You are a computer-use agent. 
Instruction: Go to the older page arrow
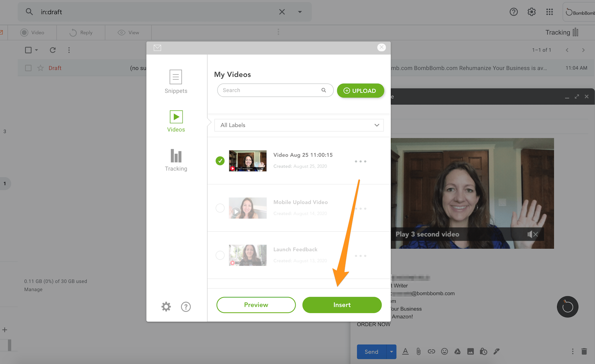tap(583, 50)
